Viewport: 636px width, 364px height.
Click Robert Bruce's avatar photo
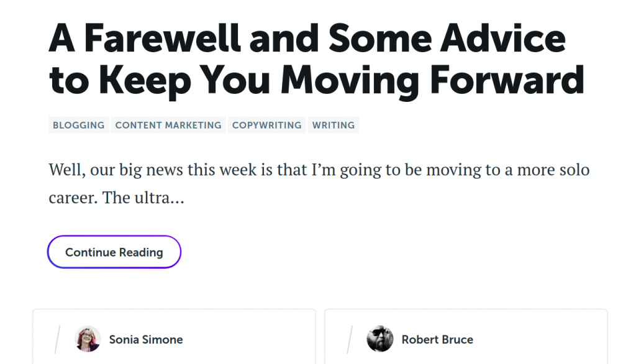[x=380, y=339]
